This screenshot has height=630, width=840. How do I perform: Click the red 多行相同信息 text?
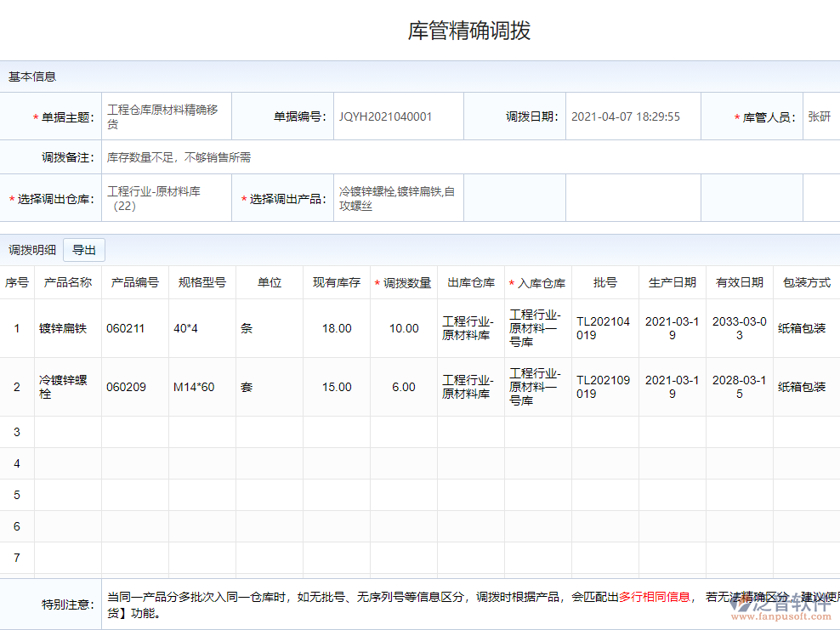pos(655,597)
